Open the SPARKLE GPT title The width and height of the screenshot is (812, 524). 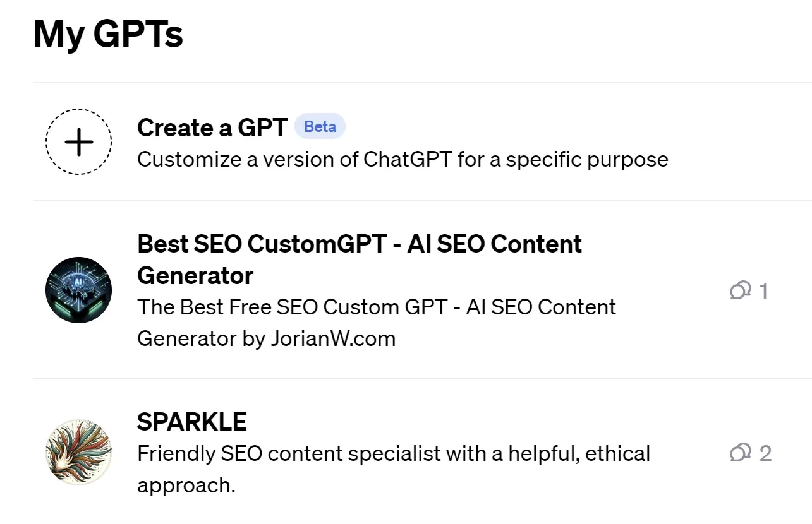(x=191, y=422)
